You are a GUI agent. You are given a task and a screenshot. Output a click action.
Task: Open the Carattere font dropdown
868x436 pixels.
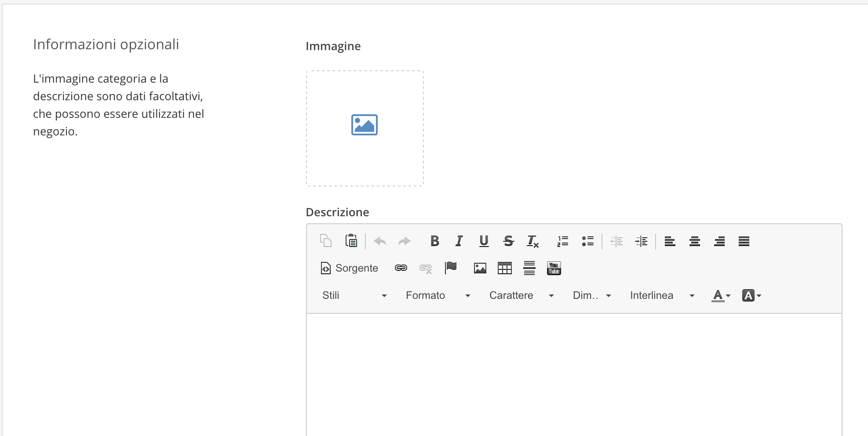click(x=521, y=295)
